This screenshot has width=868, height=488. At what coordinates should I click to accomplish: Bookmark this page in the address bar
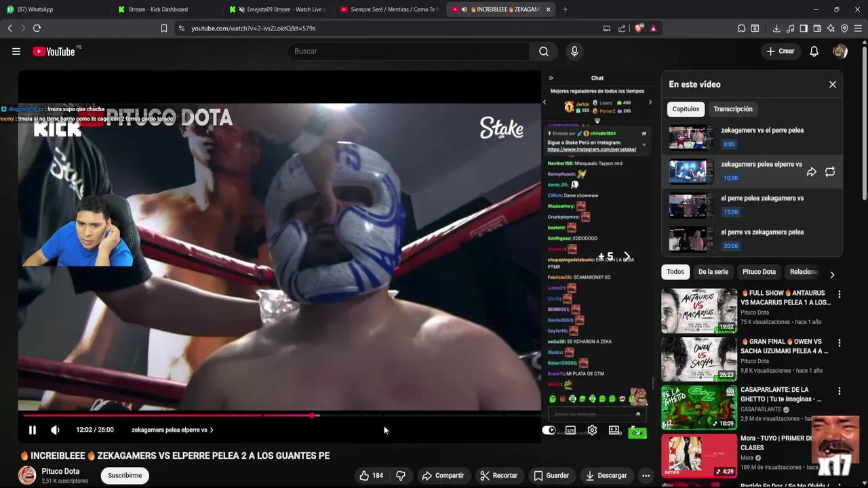[x=164, y=28]
